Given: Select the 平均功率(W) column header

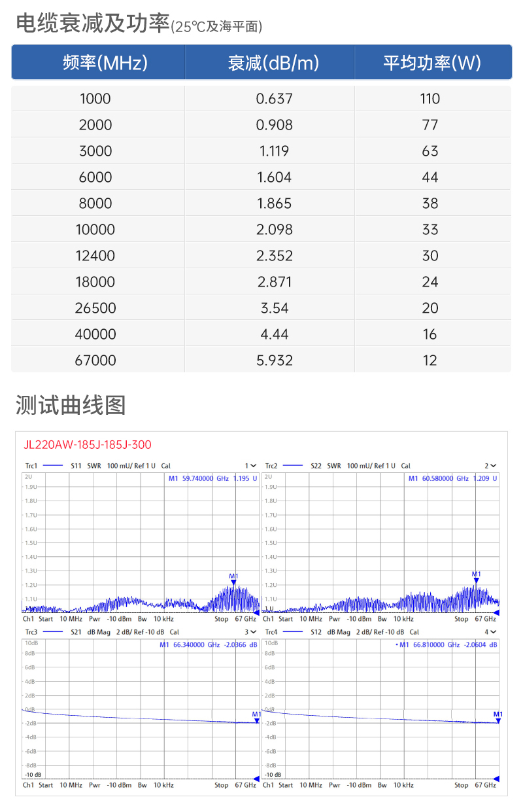Looking at the screenshot, I should (x=432, y=63).
